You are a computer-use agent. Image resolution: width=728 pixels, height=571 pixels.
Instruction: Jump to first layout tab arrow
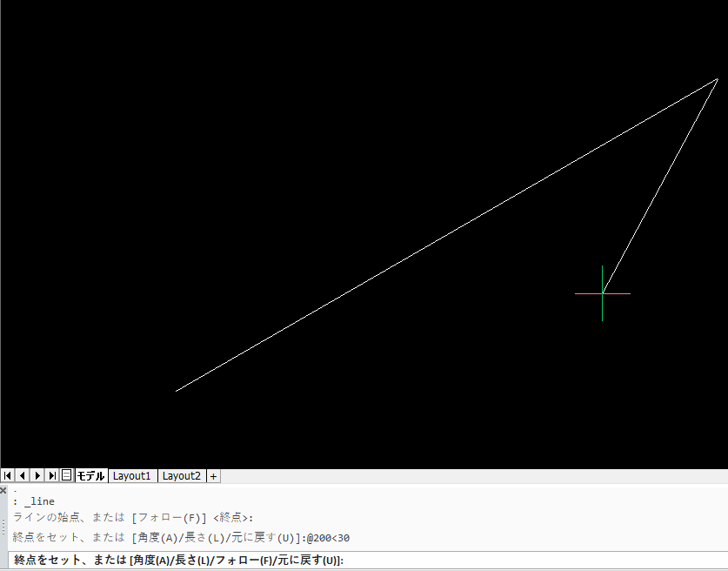click(8, 476)
